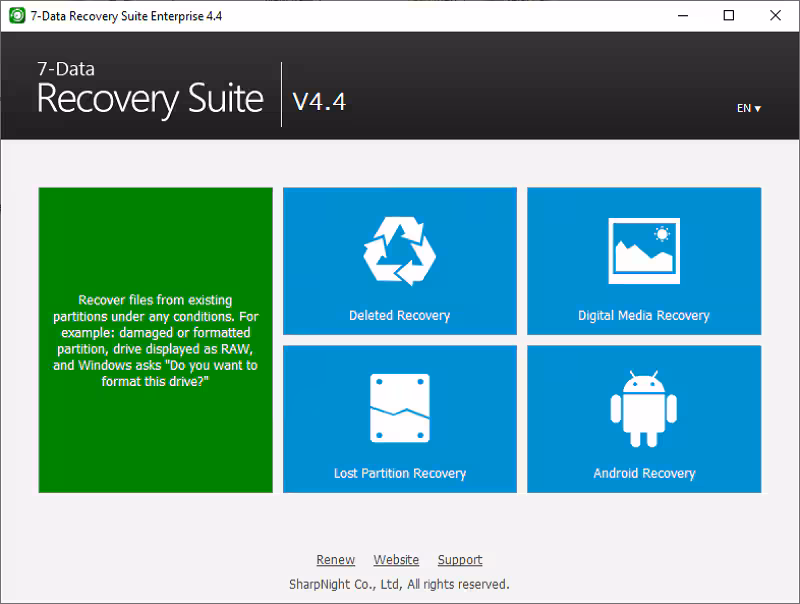Click the Renew link
The width and height of the screenshot is (800, 604).
click(x=335, y=560)
